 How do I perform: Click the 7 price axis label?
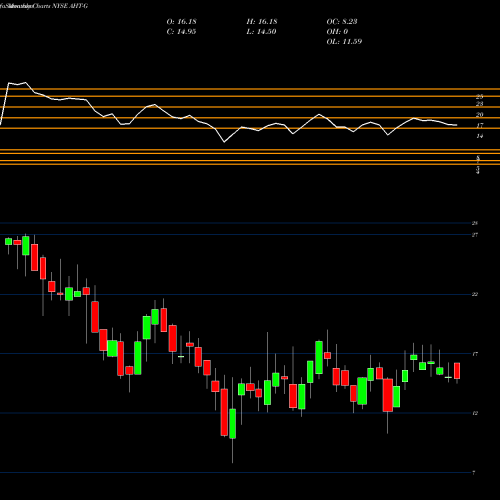click(x=474, y=473)
